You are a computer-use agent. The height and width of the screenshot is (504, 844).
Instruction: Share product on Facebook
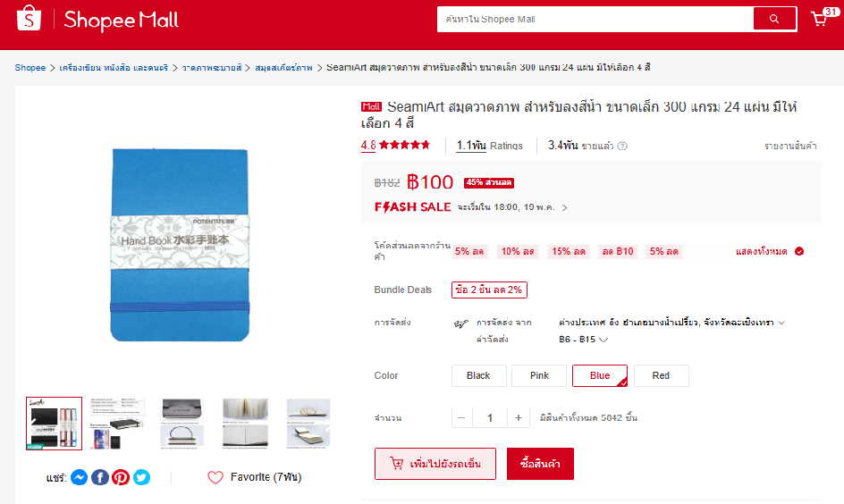coord(100,477)
